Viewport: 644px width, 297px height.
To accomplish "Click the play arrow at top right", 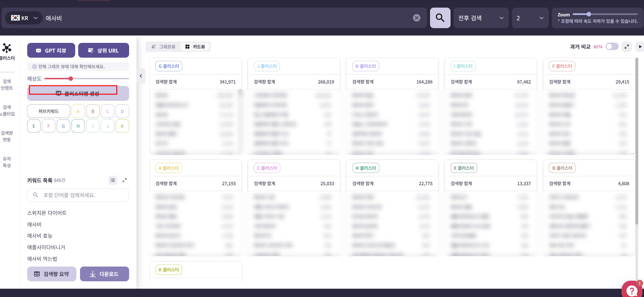I will tap(640, 47).
